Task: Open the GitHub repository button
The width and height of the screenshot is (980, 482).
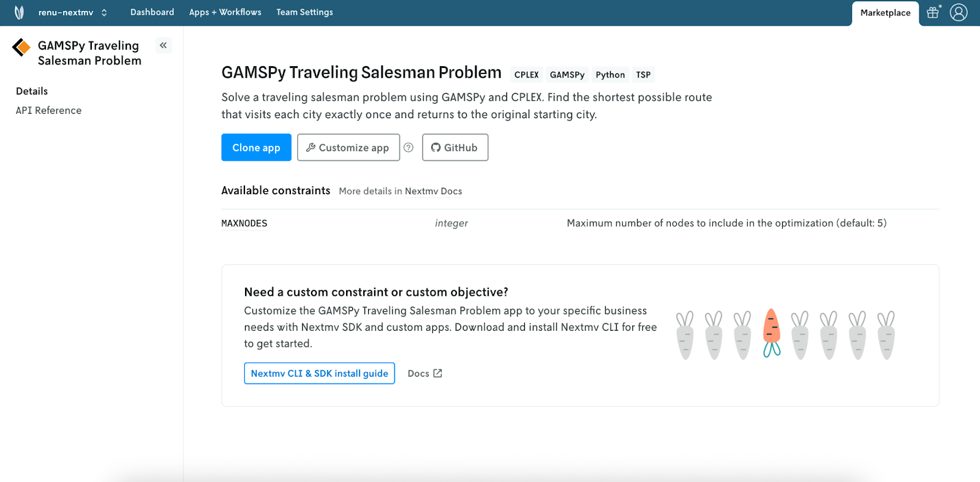Action: (455, 148)
